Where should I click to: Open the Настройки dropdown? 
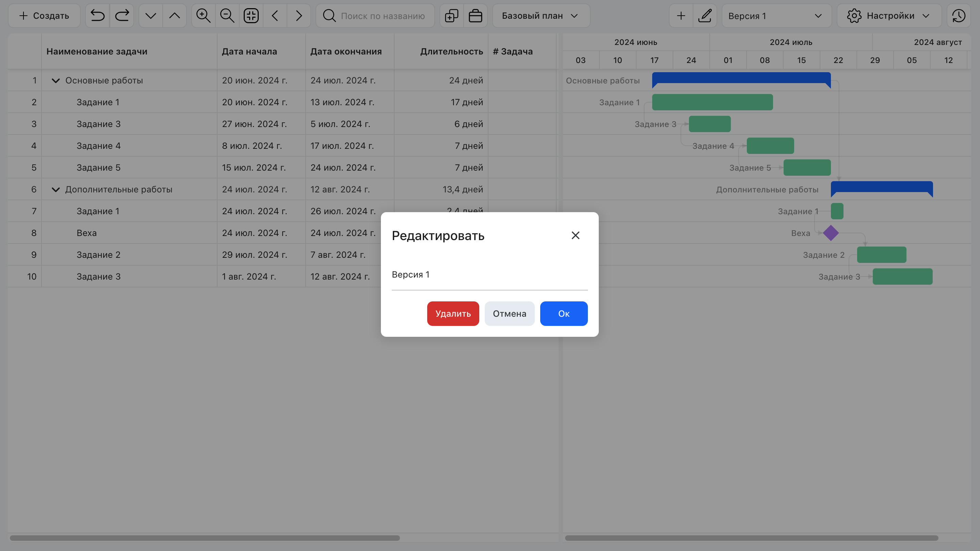[x=889, y=16]
